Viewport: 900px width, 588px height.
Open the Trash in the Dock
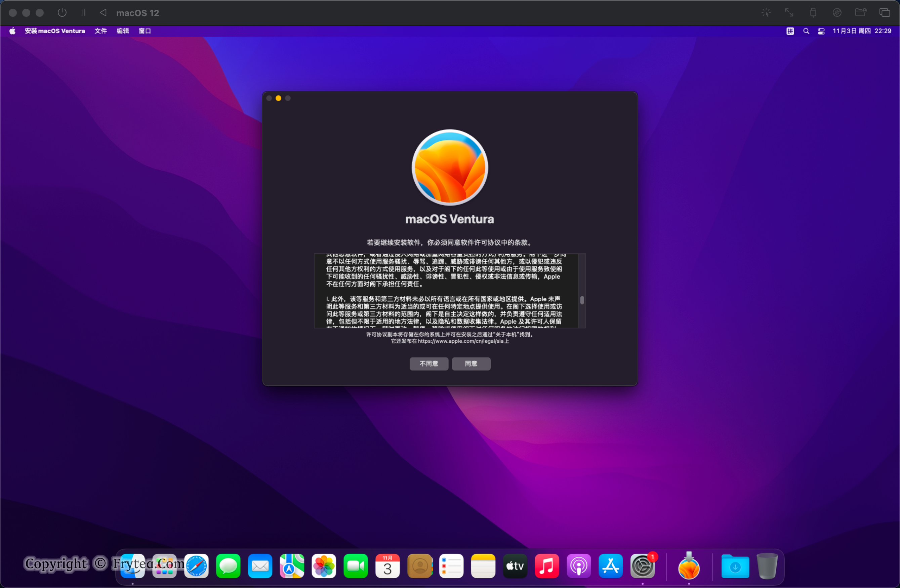767,566
